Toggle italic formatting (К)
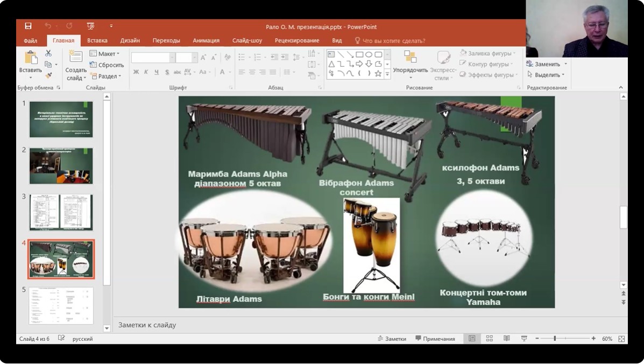 point(146,72)
